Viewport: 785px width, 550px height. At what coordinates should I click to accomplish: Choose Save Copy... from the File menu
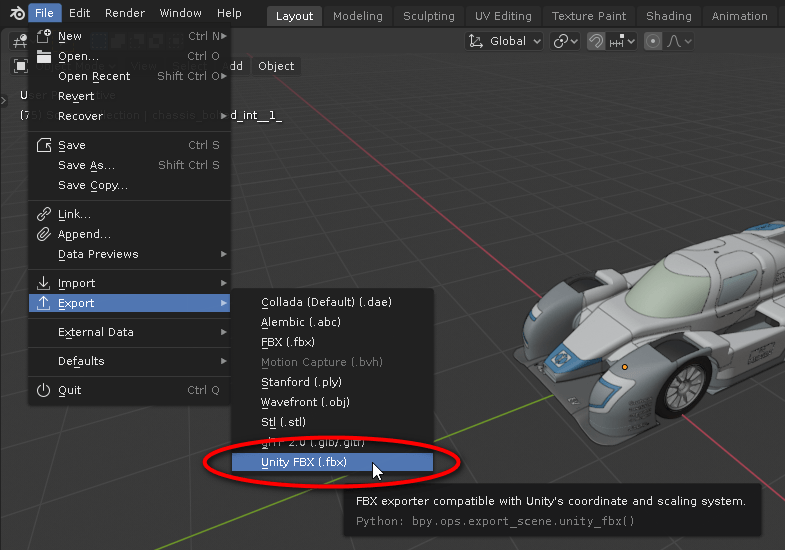click(130, 185)
